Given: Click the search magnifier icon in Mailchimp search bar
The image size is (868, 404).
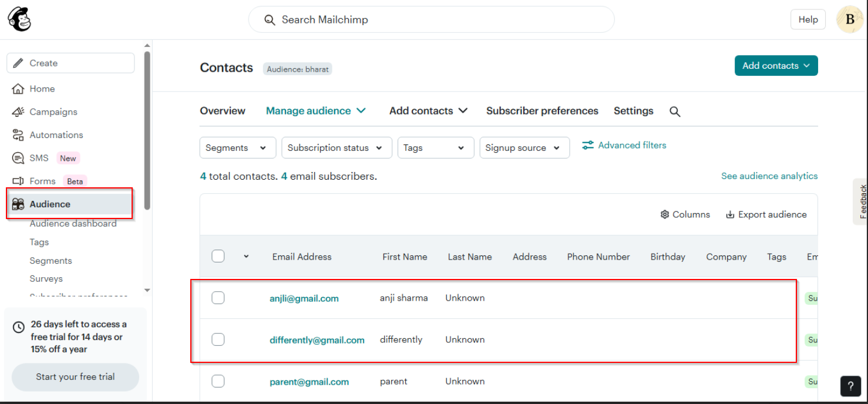Looking at the screenshot, I should [x=270, y=20].
